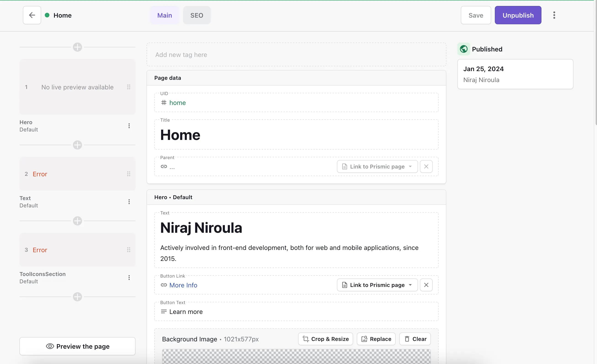This screenshot has width=597, height=364.
Task: Open the Text slice options menu
Action: tap(129, 202)
